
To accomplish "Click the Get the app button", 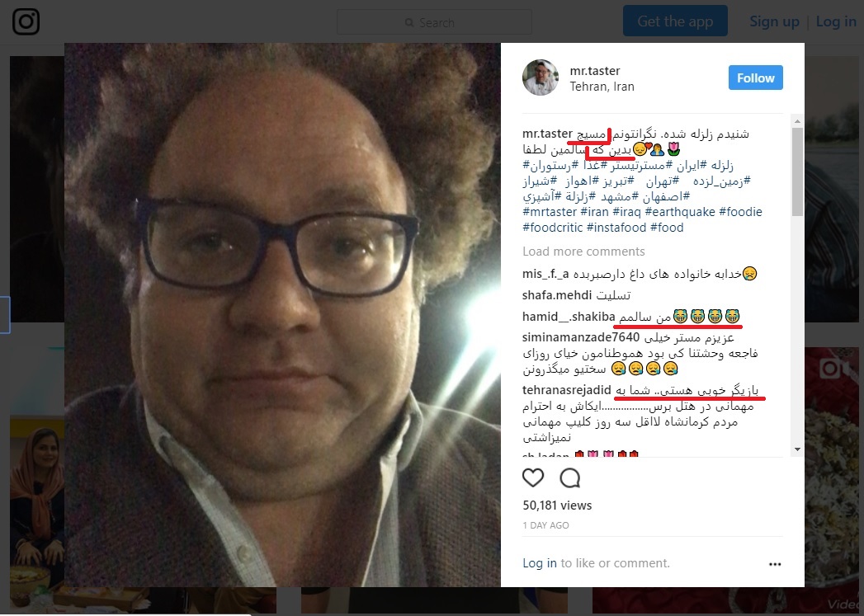I will point(675,21).
